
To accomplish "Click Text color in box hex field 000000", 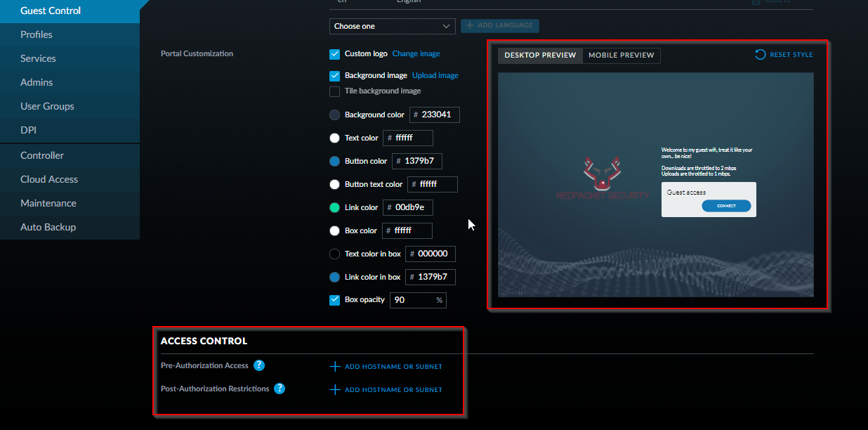I will click(430, 254).
